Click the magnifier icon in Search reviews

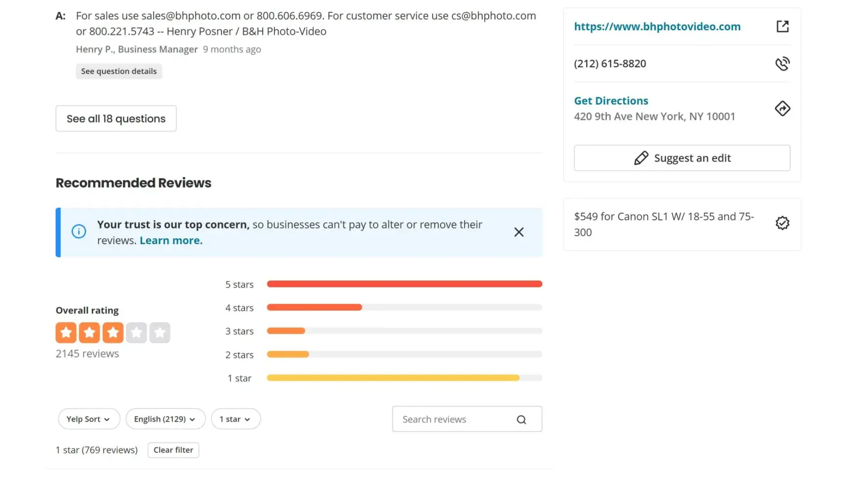(x=521, y=420)
